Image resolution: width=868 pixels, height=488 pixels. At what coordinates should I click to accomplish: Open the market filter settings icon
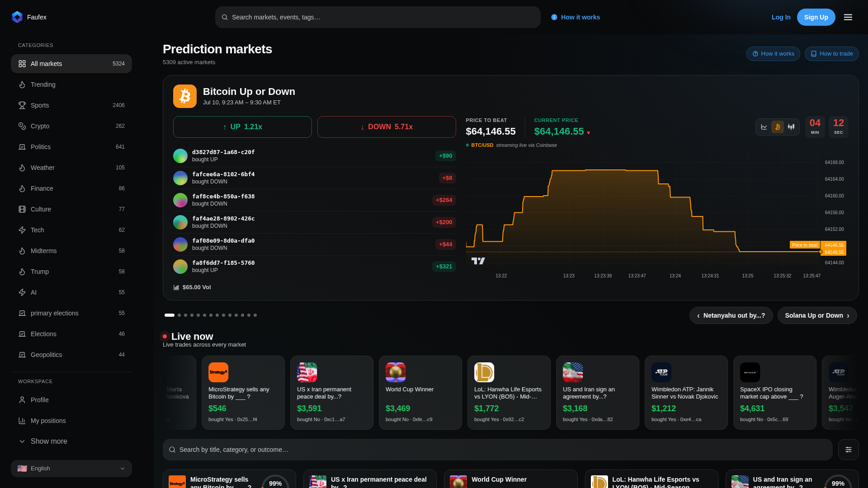tap(849, 450)
